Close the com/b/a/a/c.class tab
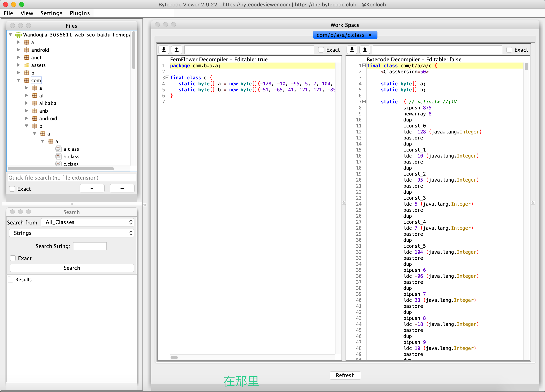 pyautogui.click(x=370, y=35)
